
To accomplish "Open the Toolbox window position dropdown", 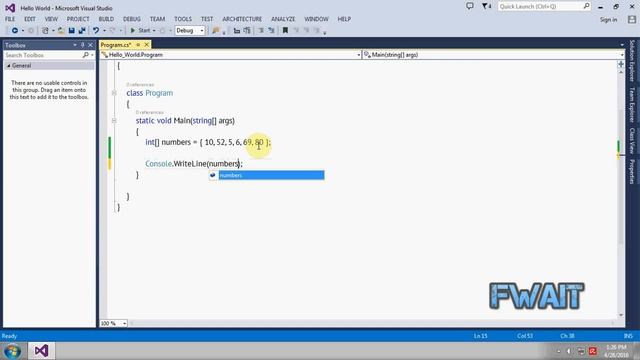I will (x=75, y=45).
